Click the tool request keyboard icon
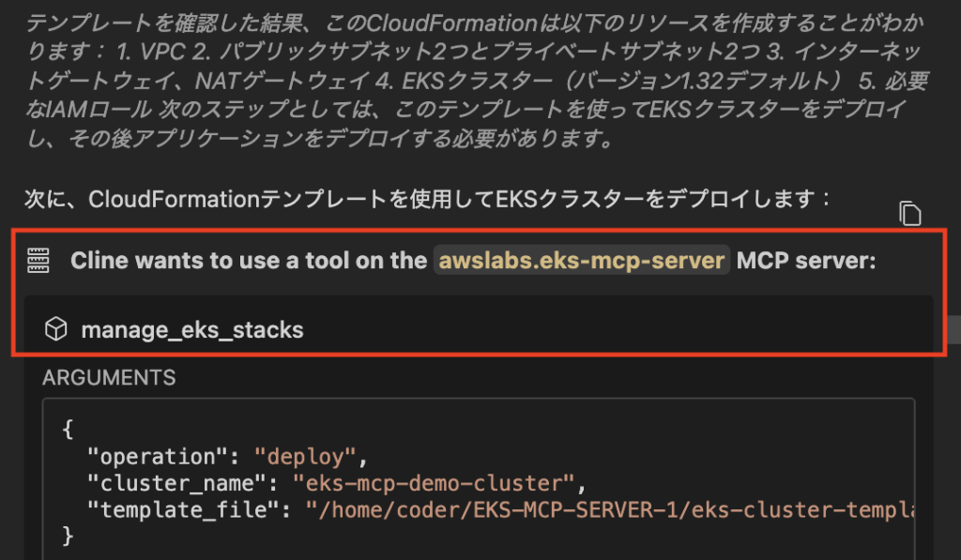The width and height of the screenshot is (961, 560). click(38, 261)
